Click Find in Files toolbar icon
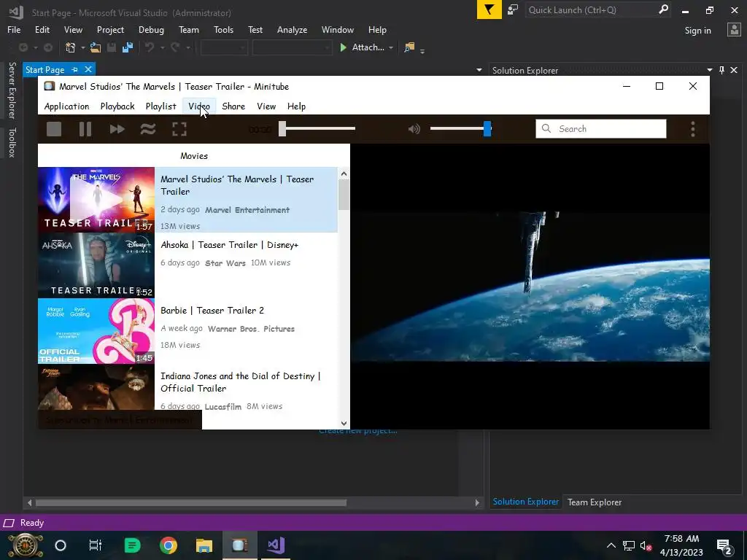Viewport: 747px width, 560px height. tap(409, 47)
